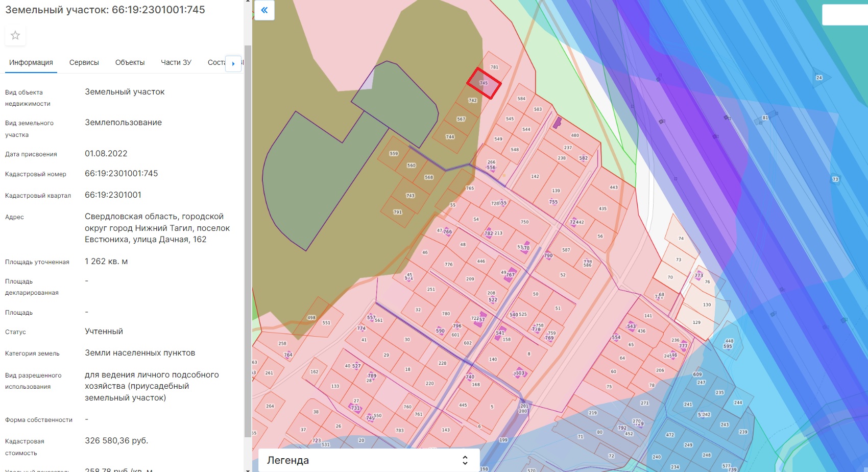The height and width of the screenshot is (472, 868).
Task: Collapse the info panel with double chevron
Action: [264, 10]
